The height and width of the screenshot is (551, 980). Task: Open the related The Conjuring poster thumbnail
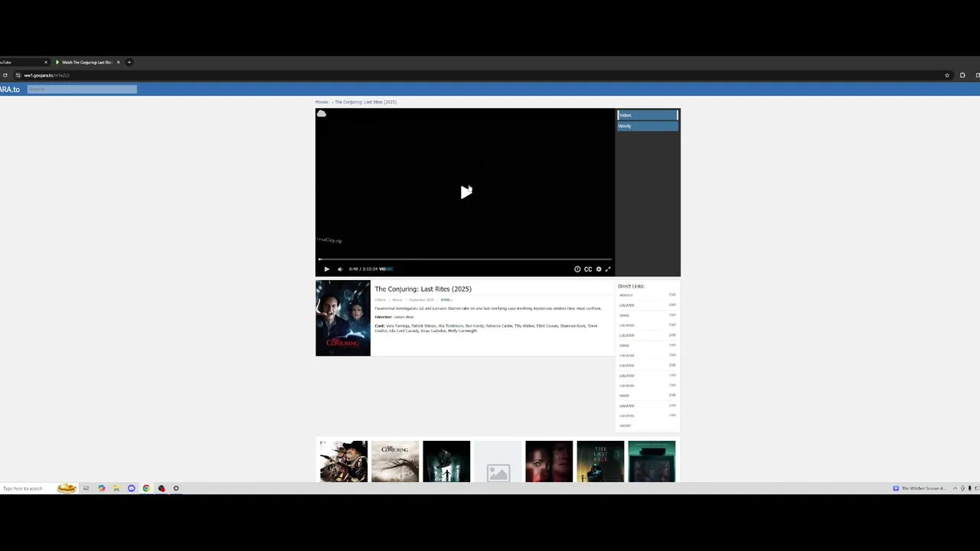tap(395, 461)
